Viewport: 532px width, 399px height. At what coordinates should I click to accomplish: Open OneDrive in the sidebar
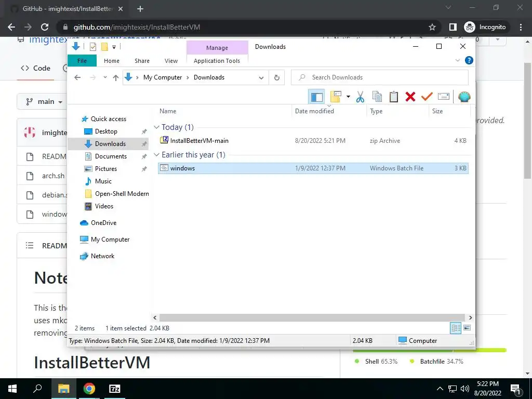pos(103,222)
